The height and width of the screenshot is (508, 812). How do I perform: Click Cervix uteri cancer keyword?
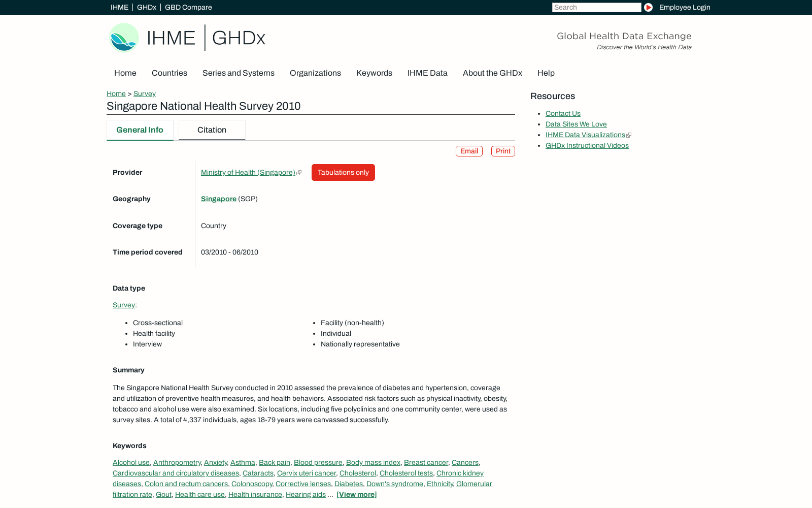coord(307,473)
